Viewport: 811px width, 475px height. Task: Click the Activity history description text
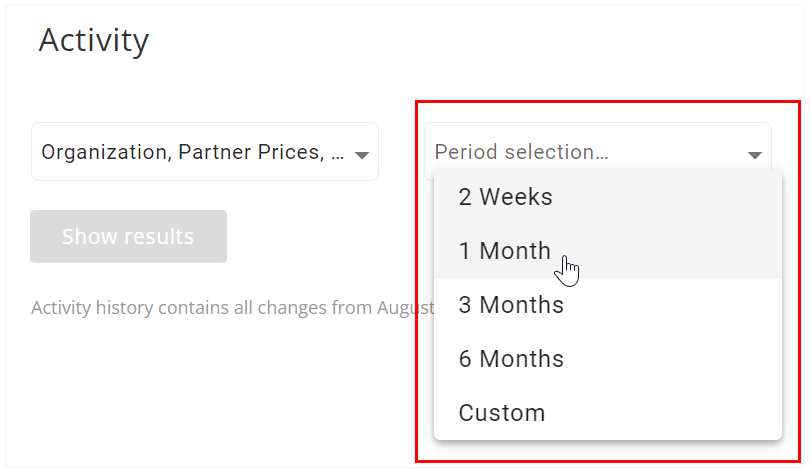tap(233, 308)
